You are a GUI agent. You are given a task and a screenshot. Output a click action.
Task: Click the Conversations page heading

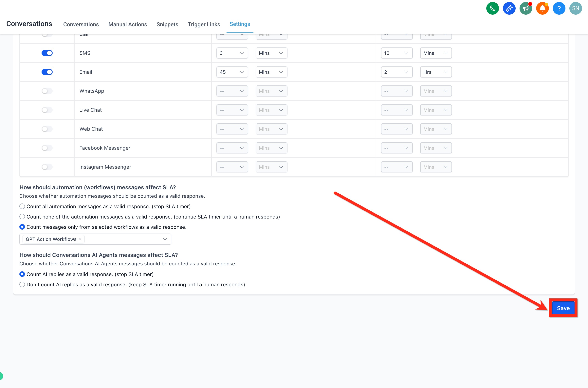[x=29, y=24]
